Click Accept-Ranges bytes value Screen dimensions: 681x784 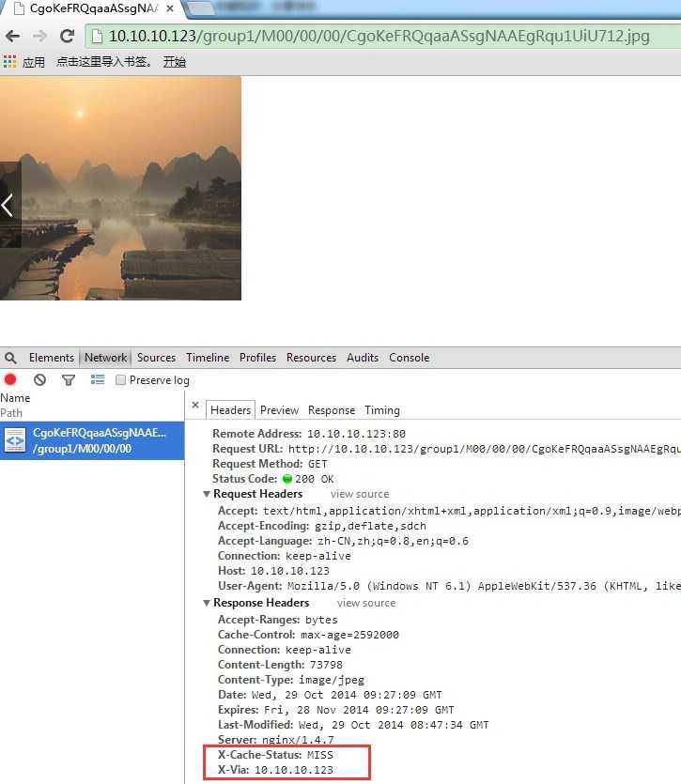pos(321,620)
